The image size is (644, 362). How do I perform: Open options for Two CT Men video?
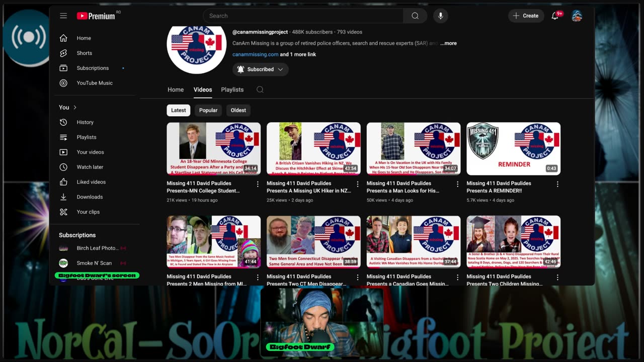point(358,278)
